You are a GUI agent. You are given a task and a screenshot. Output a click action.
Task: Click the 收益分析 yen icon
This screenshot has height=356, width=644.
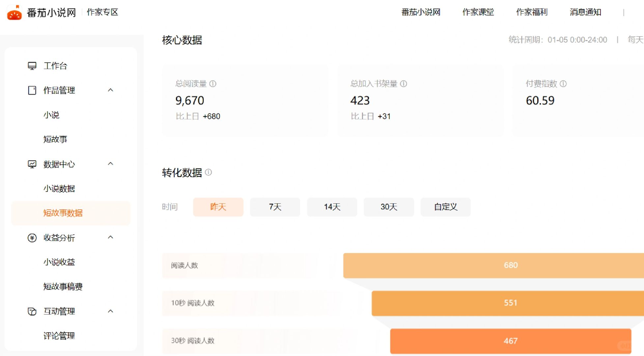32,238
